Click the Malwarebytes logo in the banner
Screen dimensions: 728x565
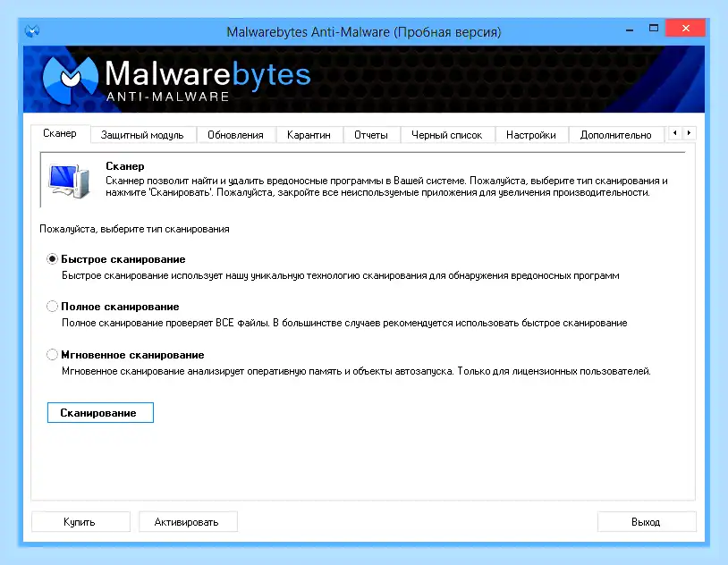point(176,79)
